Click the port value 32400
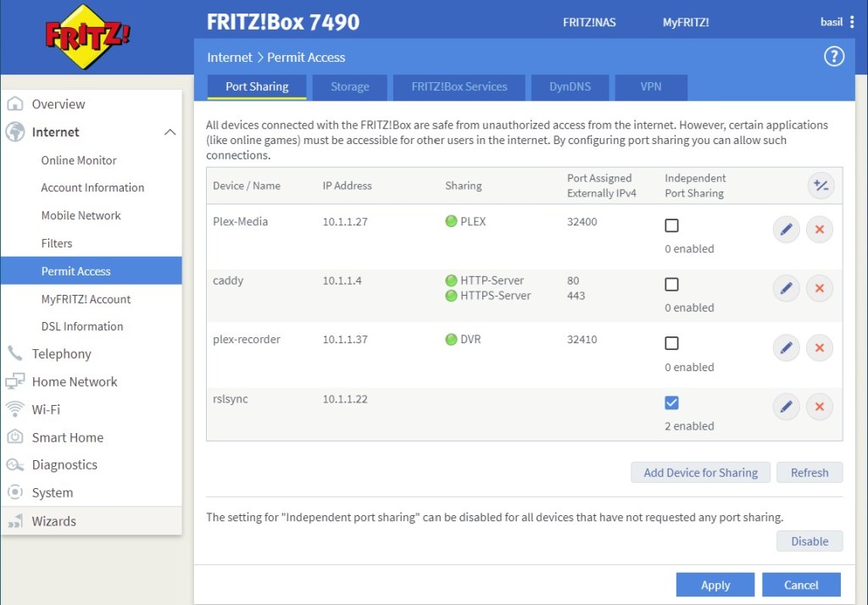This screenshot has height=605, width=868. tap(581, 221)
